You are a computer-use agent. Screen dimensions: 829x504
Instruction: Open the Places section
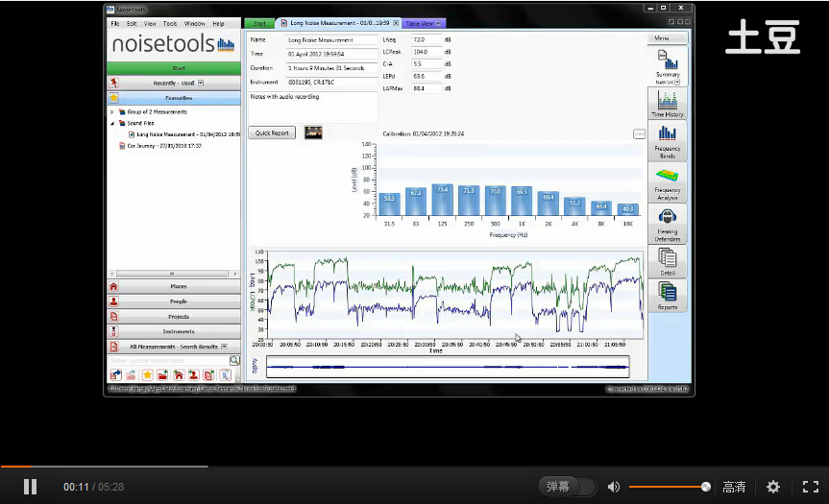click(x=174, y=286)
